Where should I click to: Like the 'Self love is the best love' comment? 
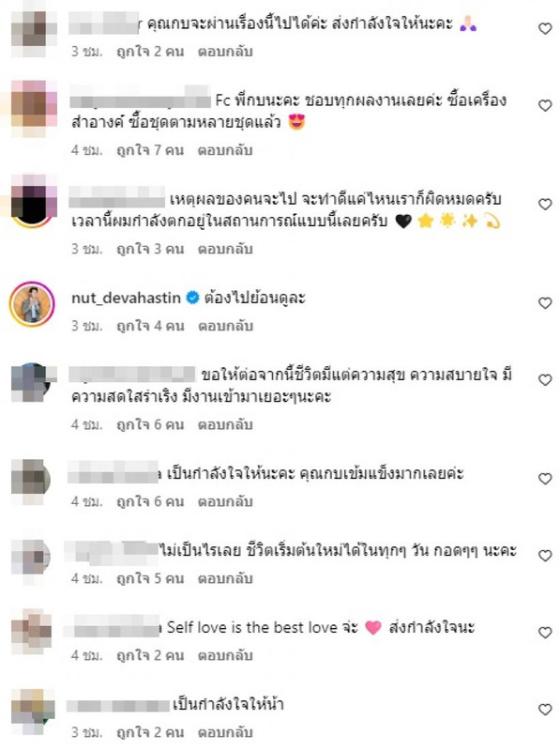click(x=545, y=633)
